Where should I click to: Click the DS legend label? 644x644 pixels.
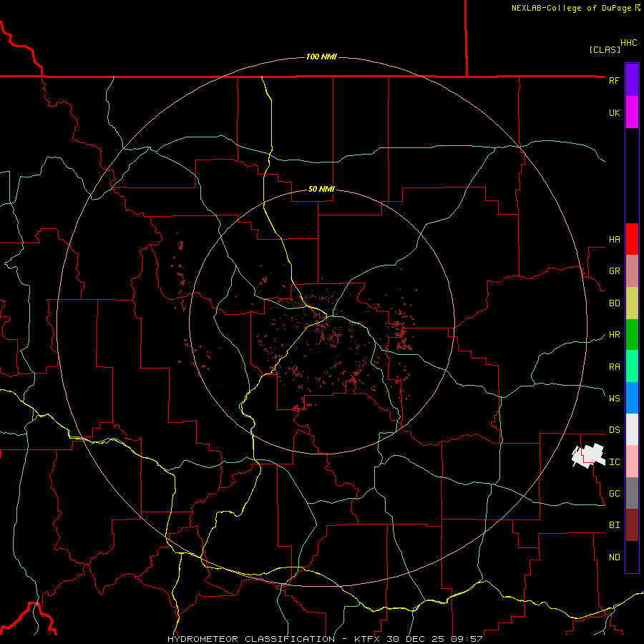[614, 430]
